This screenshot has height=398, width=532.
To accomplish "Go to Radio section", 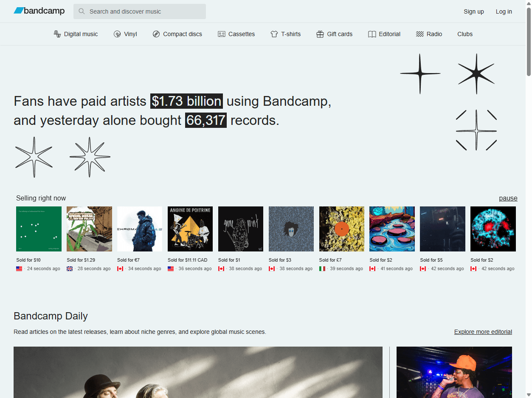I will point(429,34).
